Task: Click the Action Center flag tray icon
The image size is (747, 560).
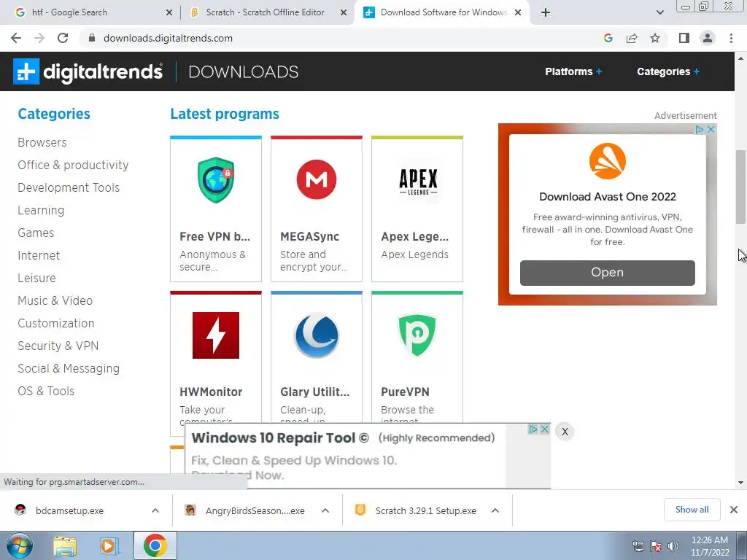Action: pyautogui.click(x=656, y=546)
